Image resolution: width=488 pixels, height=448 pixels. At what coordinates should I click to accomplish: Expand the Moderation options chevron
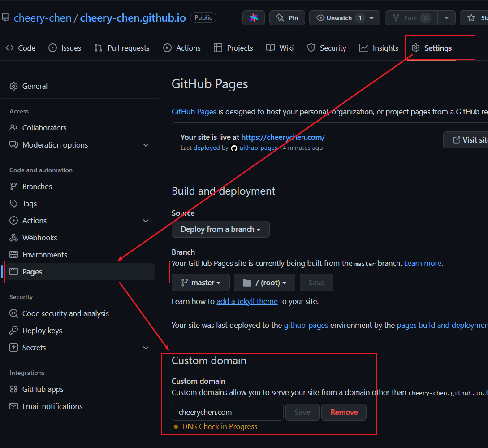click(146, 145)
